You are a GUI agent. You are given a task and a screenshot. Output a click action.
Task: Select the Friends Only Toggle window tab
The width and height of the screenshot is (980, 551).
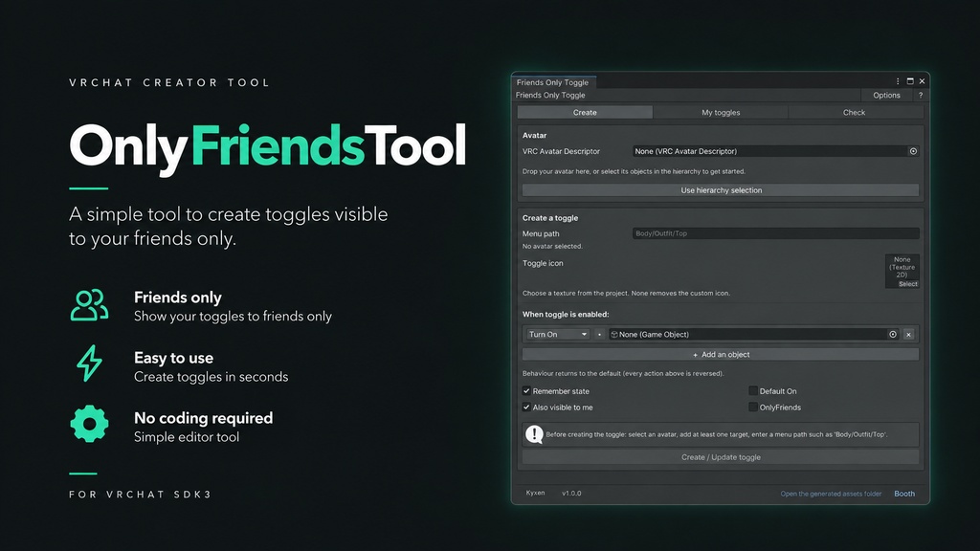[x=553, y=82]
